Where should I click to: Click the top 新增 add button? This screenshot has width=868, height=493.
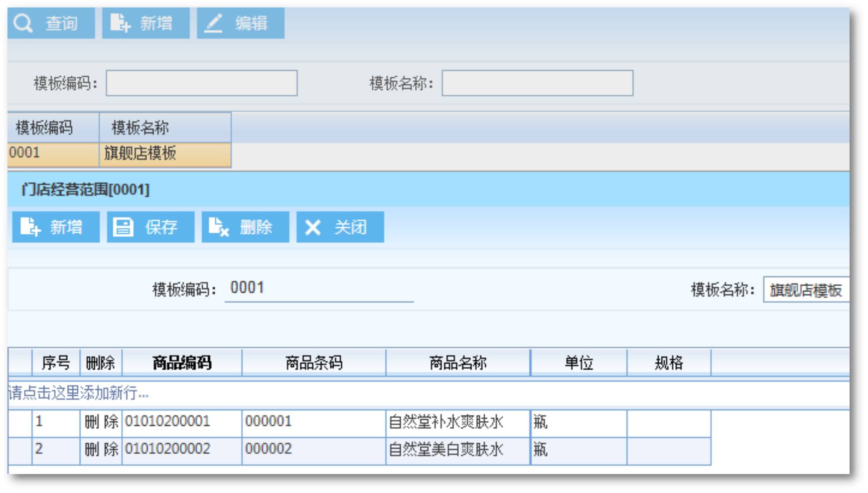click(145, 23)
